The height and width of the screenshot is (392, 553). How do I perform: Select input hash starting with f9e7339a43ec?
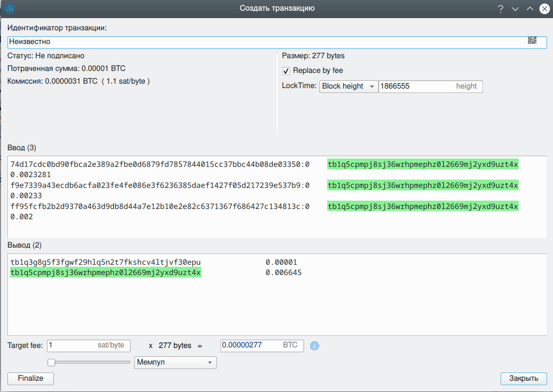[160, 185]
